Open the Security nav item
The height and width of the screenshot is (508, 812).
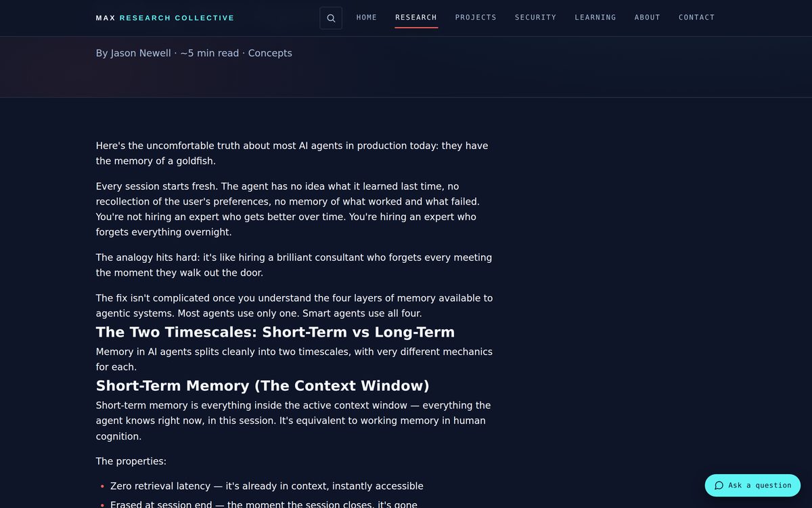(x=535, y=18)
